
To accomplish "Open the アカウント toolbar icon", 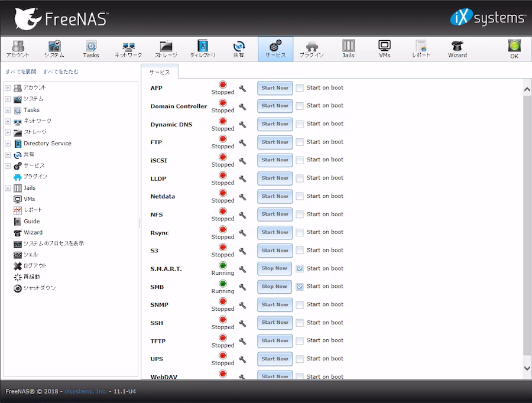I will pos(18,49).
